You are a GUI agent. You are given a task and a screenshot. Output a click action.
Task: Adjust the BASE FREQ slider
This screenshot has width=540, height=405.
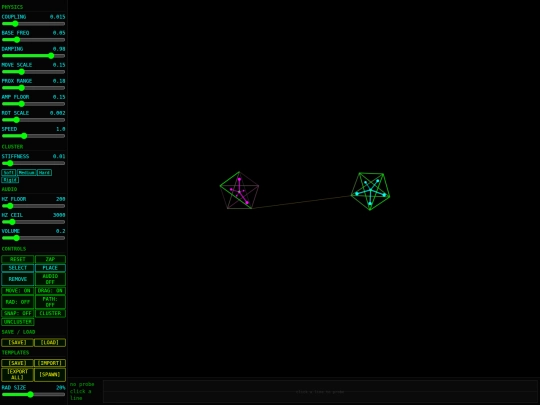[33, 40]
